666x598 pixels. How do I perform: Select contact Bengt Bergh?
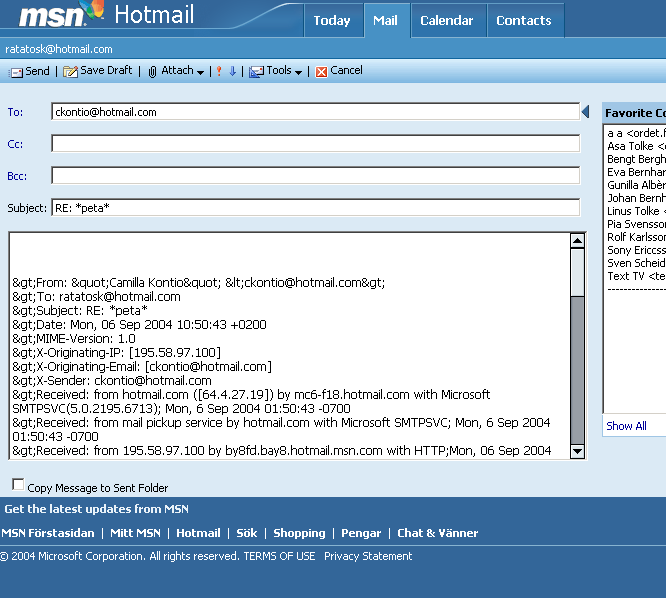point(636,159)
